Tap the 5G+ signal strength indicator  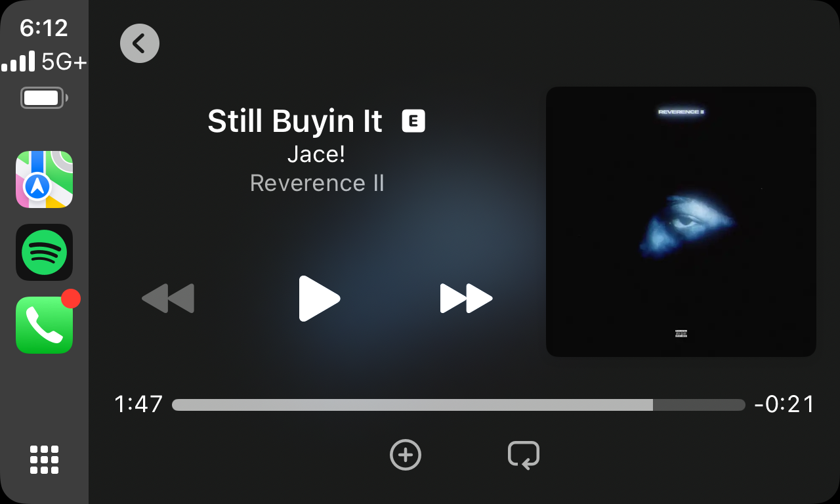click(44, 62)
